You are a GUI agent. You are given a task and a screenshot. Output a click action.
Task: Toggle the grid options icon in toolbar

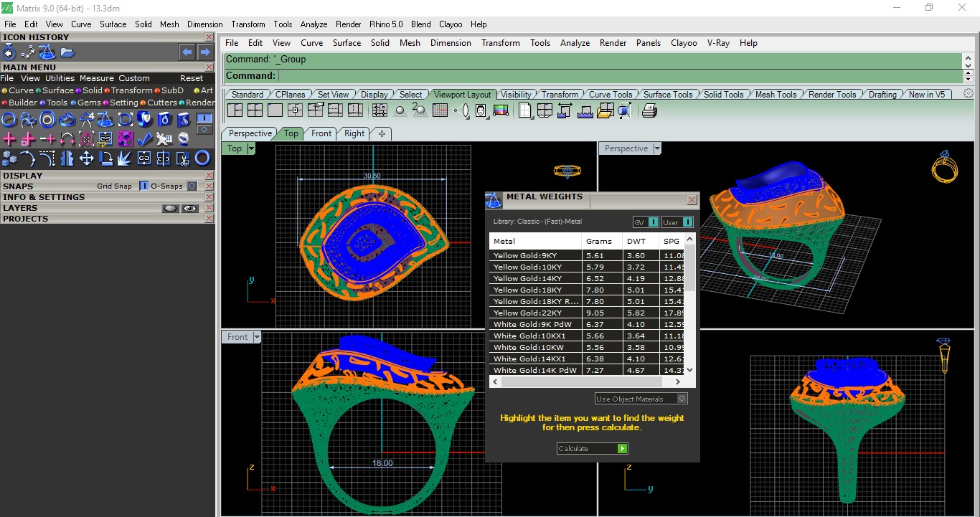(x=440, y=110)
